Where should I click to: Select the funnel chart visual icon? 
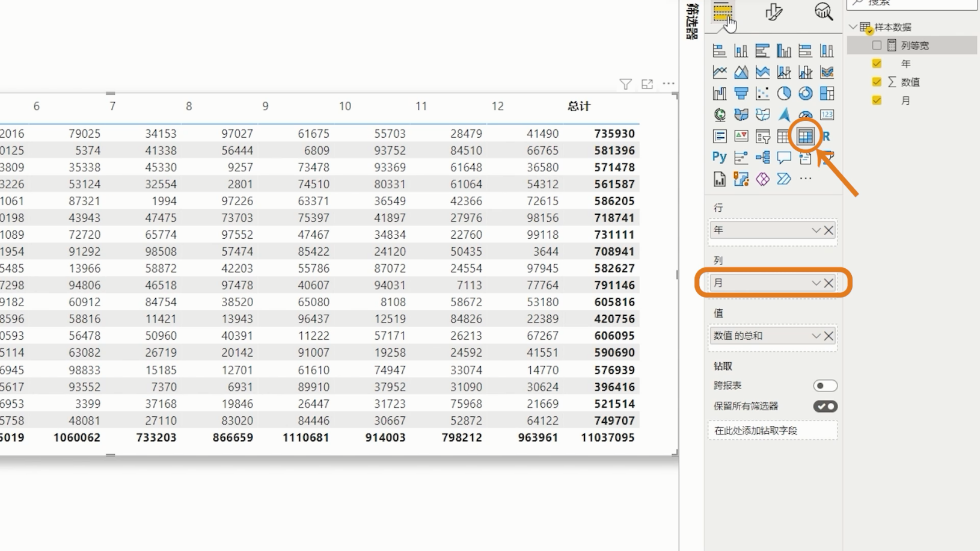741,93
